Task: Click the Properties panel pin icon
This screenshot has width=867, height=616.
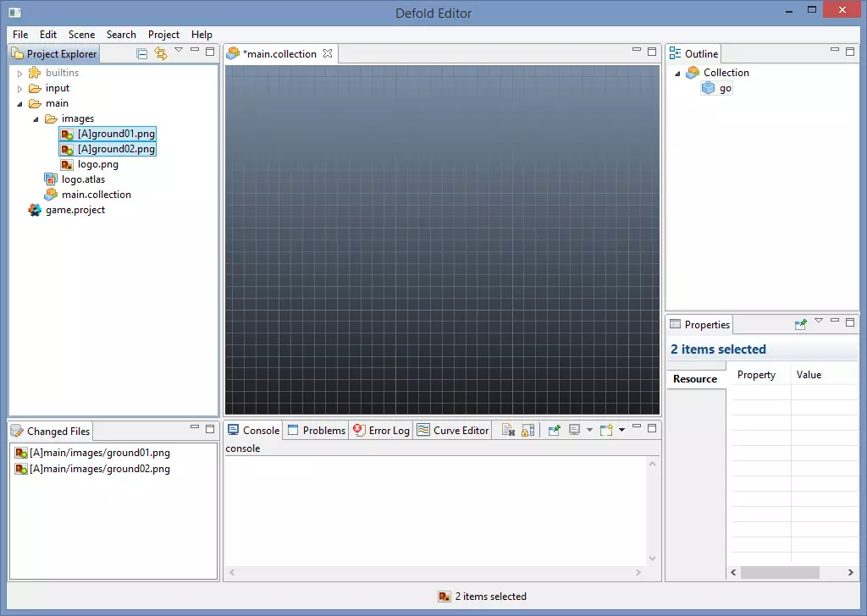Action: click(800, 324)
